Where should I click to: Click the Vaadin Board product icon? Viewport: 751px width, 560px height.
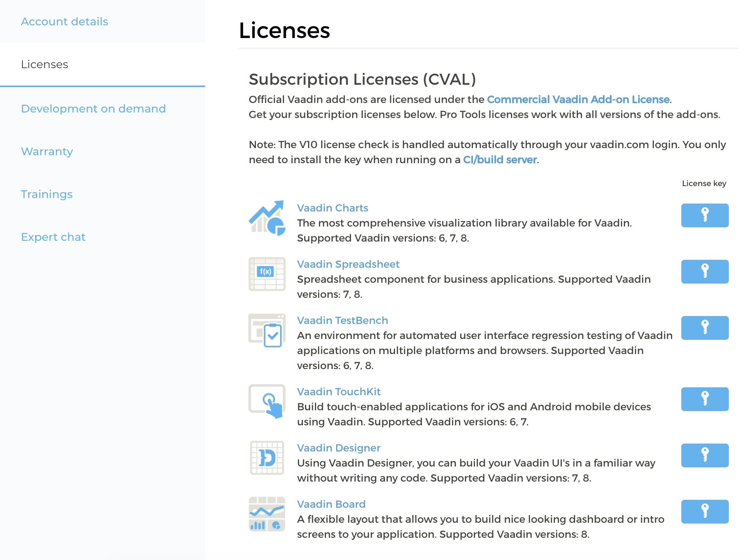267,514
